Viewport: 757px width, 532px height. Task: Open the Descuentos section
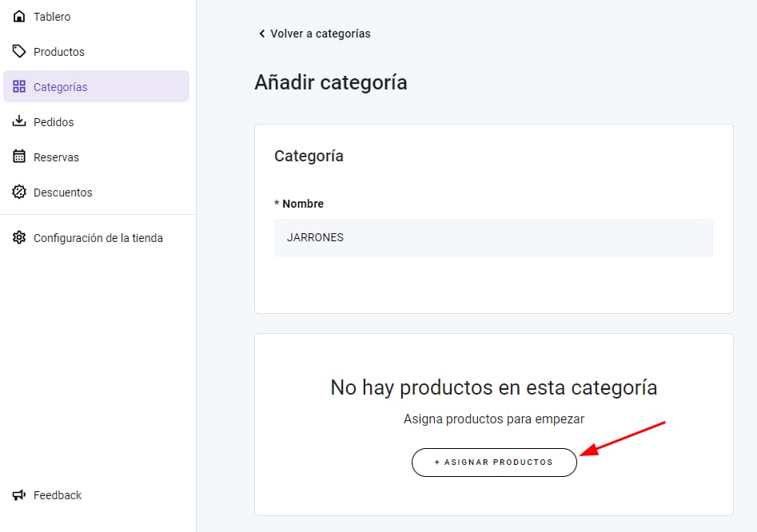pyautogui.click(x=96, y=192)
